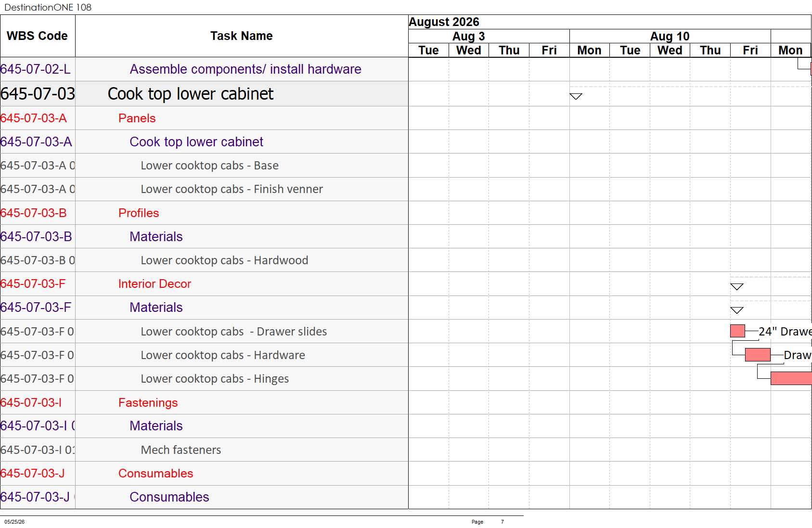Click the 24" Drawer bar label
This screenshot has height=528, width=812.
785,332
